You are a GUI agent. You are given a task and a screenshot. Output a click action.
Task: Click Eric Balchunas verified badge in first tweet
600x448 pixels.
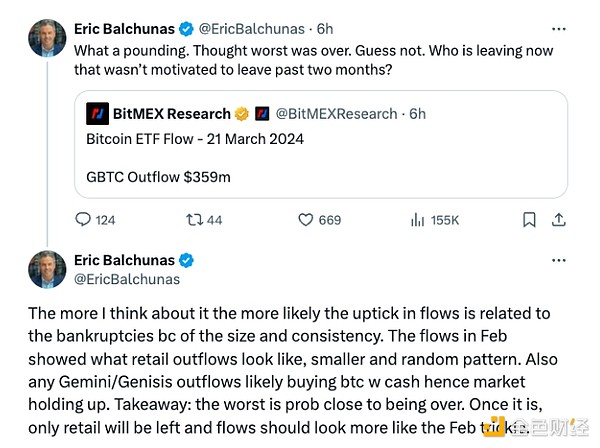183,28
